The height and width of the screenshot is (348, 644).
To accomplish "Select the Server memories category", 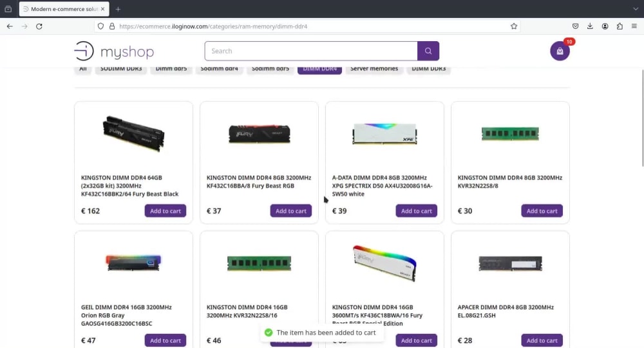I will 374,69.
